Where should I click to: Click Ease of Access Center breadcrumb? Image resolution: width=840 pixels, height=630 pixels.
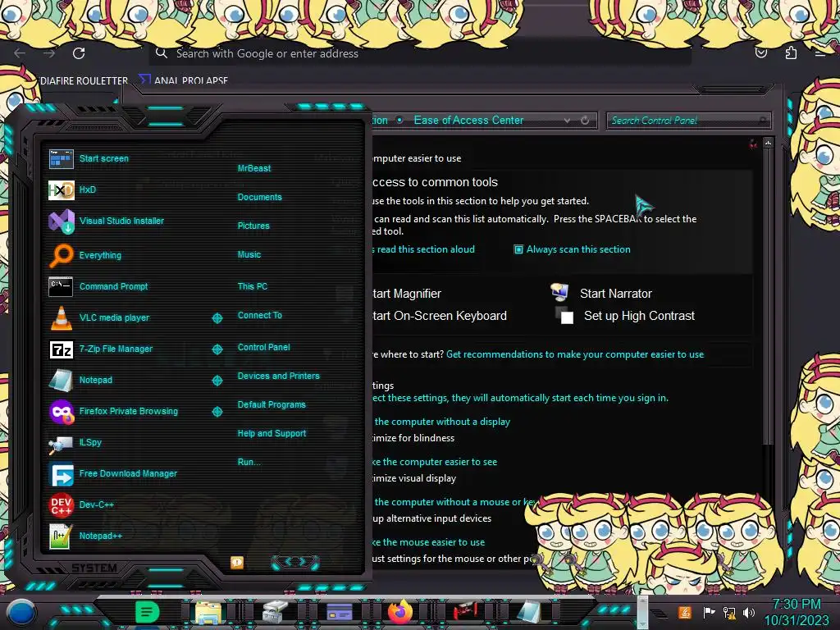pos(468,121)
